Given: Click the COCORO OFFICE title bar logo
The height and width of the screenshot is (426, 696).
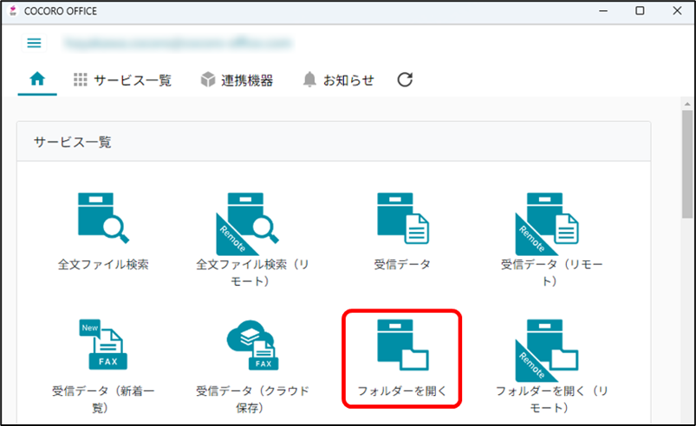Looking at the screenshot, I should [13, 11].
